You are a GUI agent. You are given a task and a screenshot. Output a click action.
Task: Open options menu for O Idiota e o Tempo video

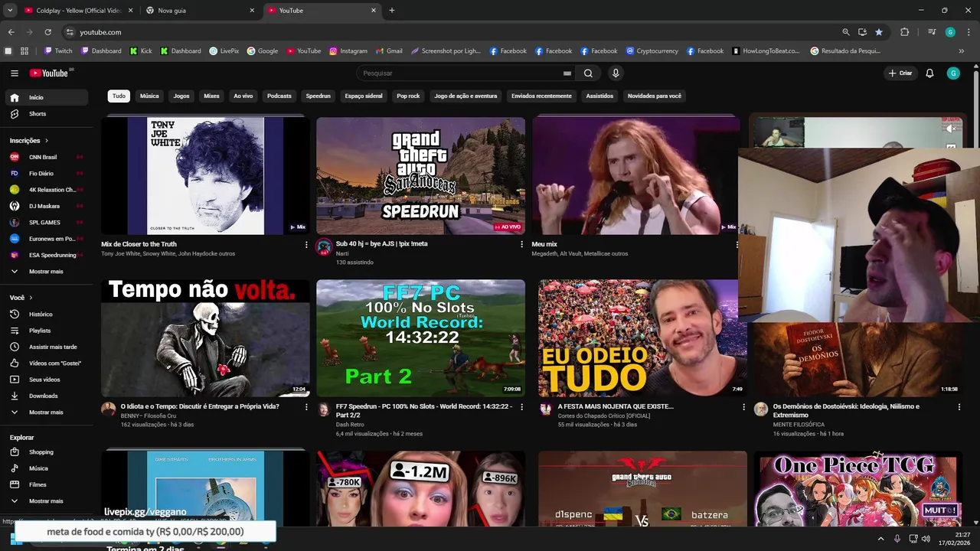pyautogui.click(x=306, y=407)
